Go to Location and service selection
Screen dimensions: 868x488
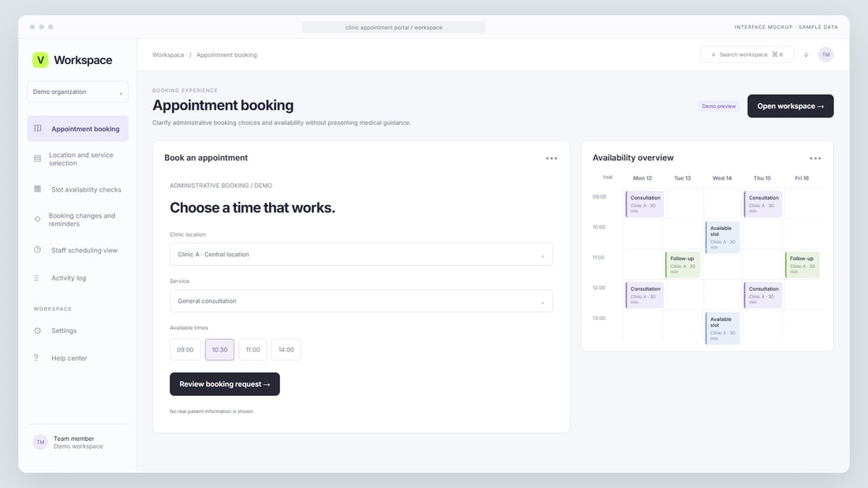[77, 158]
